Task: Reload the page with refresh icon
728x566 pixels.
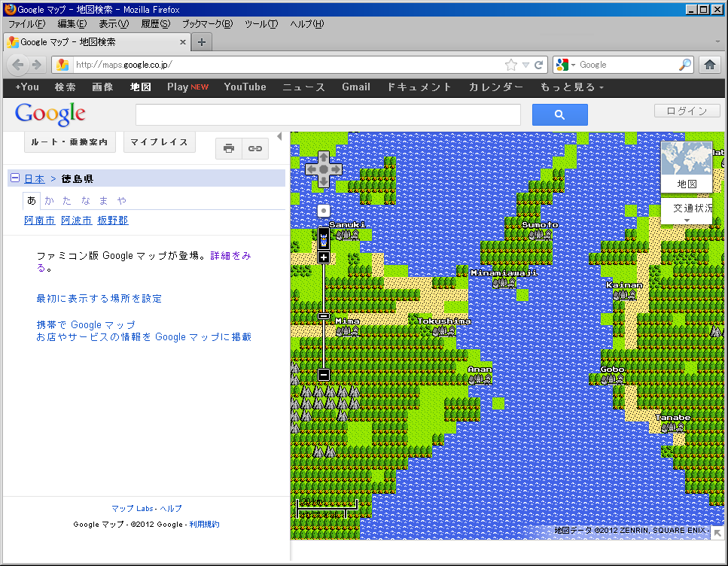Action: (x=538, y=65)
